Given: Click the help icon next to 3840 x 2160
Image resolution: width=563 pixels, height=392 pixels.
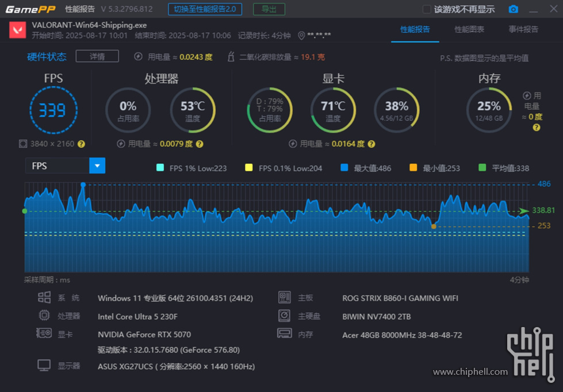Looking at the screenshot, I should [x=82, y=144].
